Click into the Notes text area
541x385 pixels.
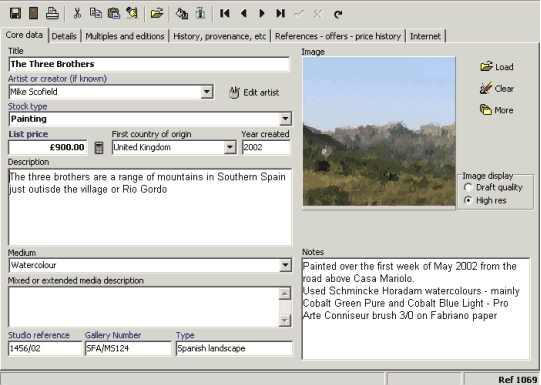tap(416, 309)
